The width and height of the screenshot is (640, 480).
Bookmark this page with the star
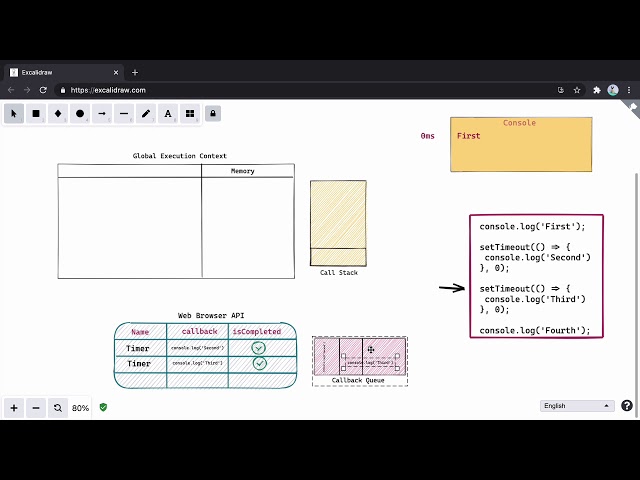pyautogui.click(x=577, y=90)
